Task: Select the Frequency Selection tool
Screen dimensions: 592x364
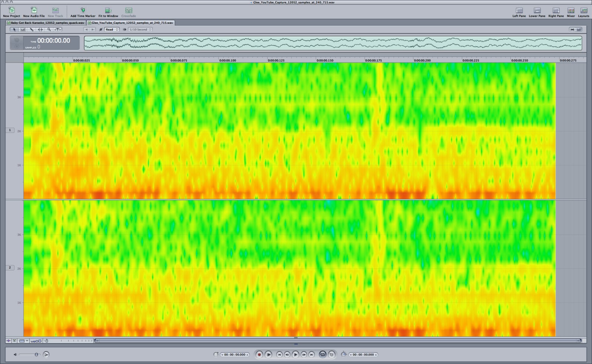Action: pyautogui.click(x=23, y=30)
